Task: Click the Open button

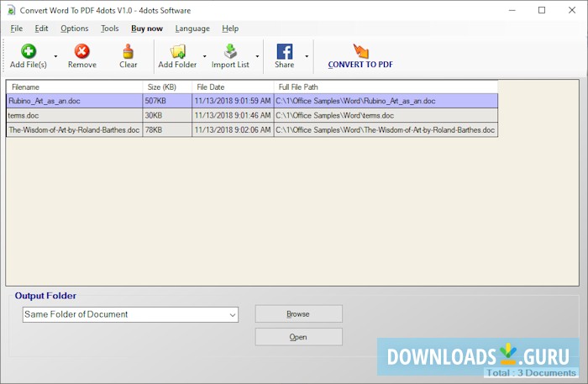Action: click(298, 337)
